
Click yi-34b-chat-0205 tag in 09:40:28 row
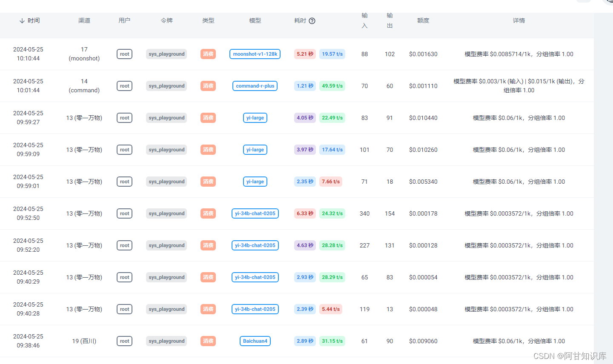tap(255, 309)
